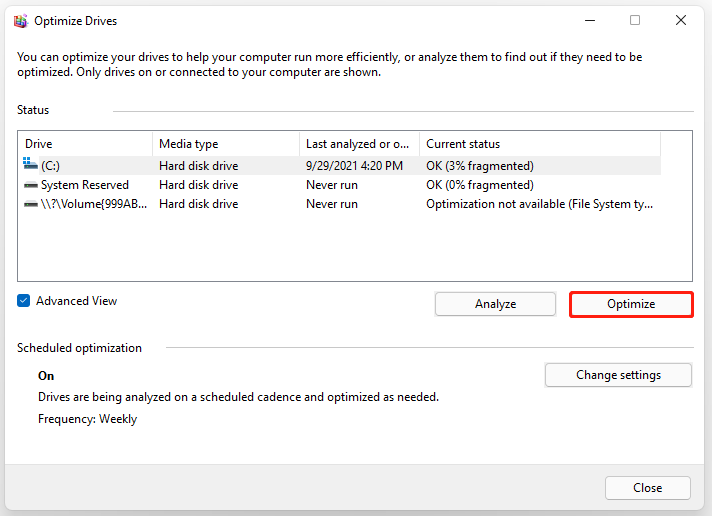Select the (C:) drive icon
712x516 pixels.
pyautogui.click(x=30, y=164)
